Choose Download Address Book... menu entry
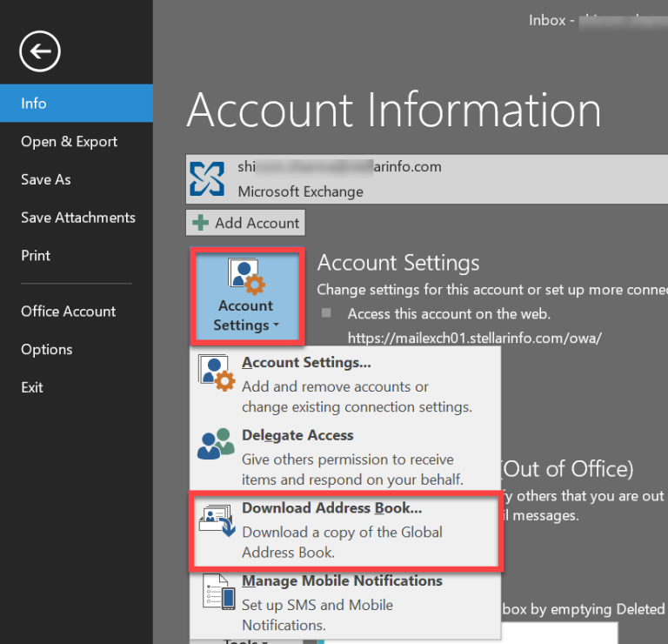This screenshot has height=644, width=668. pos(346,530)
